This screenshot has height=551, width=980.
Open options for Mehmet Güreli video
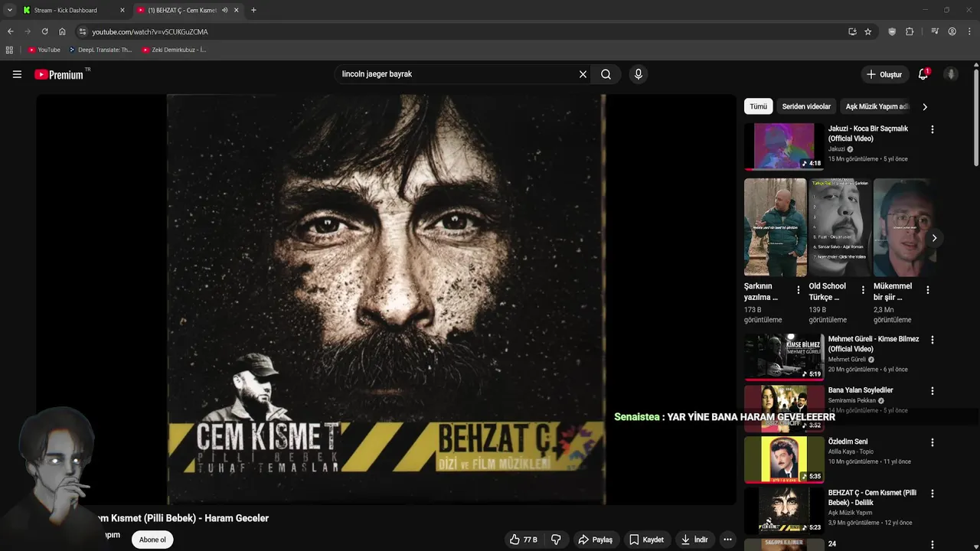pos(932,339)
